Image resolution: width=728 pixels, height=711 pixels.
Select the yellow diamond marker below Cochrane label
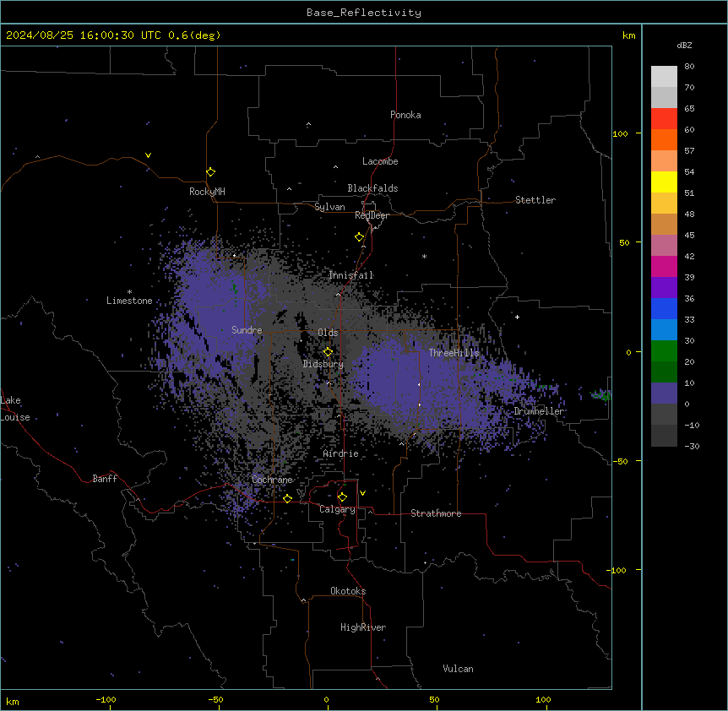pyautogui.click(x=287, y=498)
